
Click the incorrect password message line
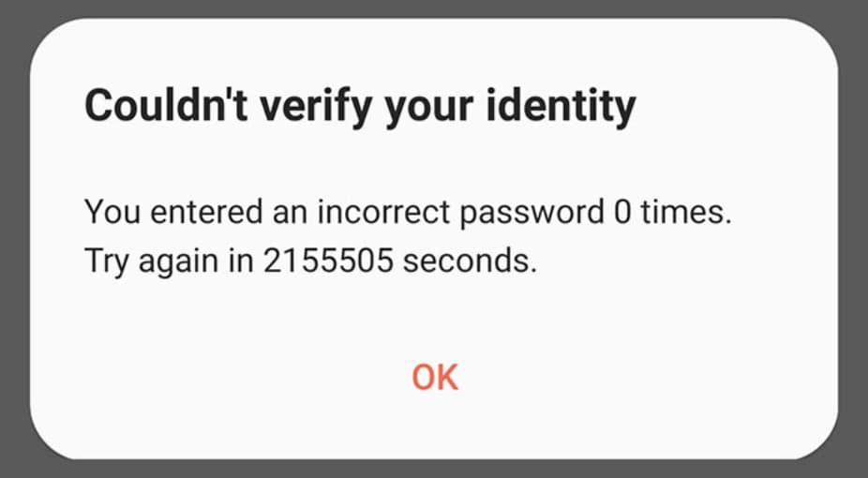[407, 213]
